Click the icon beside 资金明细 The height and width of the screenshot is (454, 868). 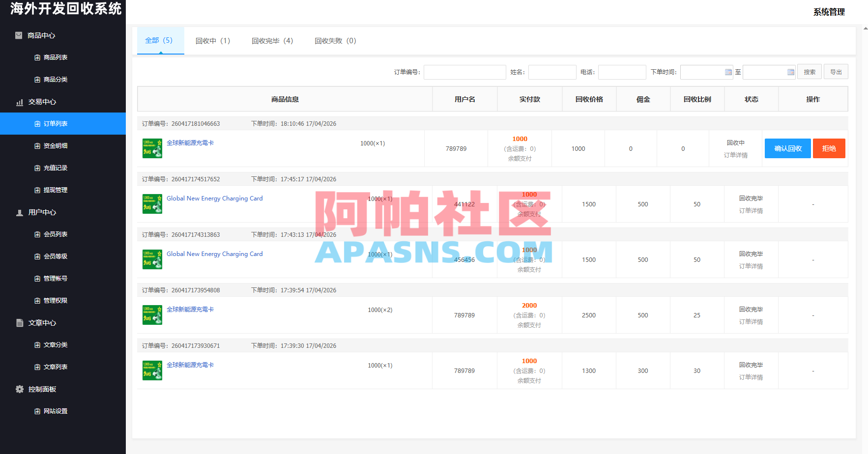[x=37, y=146]
